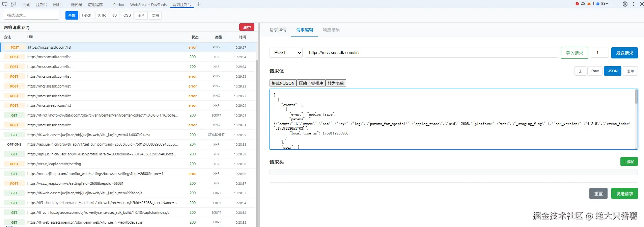Switch to the 控制台 panel tab

(x=41, y=5)
